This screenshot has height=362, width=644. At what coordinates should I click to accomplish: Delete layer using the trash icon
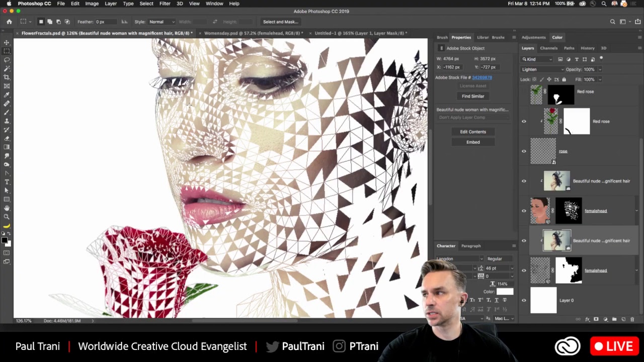pyautogui.click(x=632, y=319)
